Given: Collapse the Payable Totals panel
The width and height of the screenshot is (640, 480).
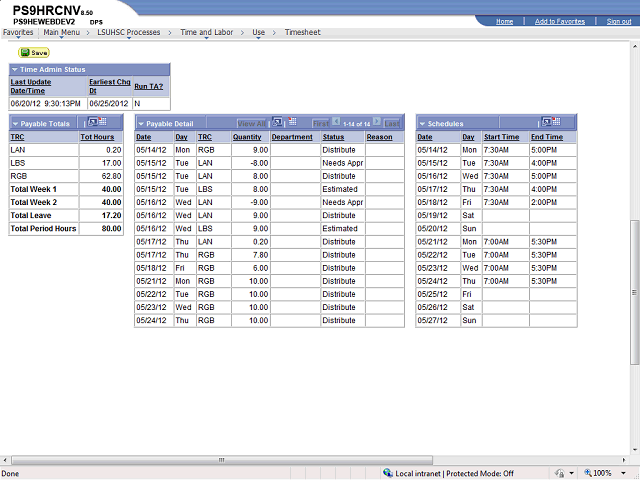Looking at the screenshot, I should coord(15,123).
